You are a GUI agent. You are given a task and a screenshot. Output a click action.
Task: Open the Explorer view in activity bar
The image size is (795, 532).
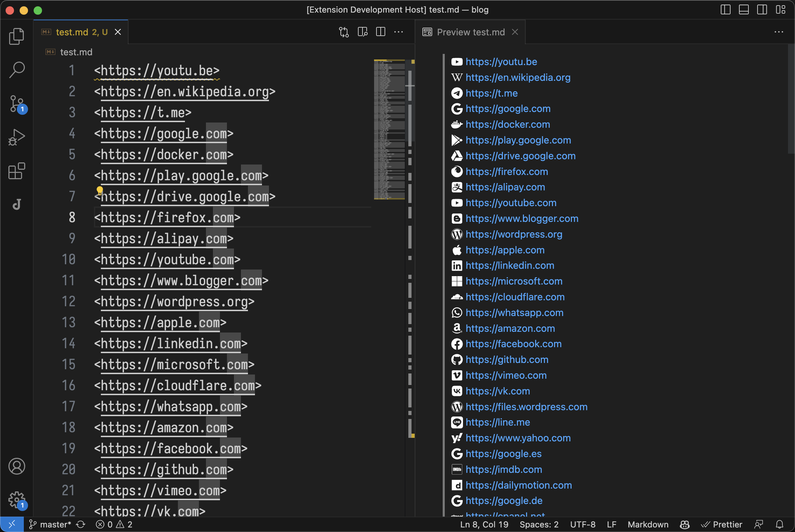point(16,36)
